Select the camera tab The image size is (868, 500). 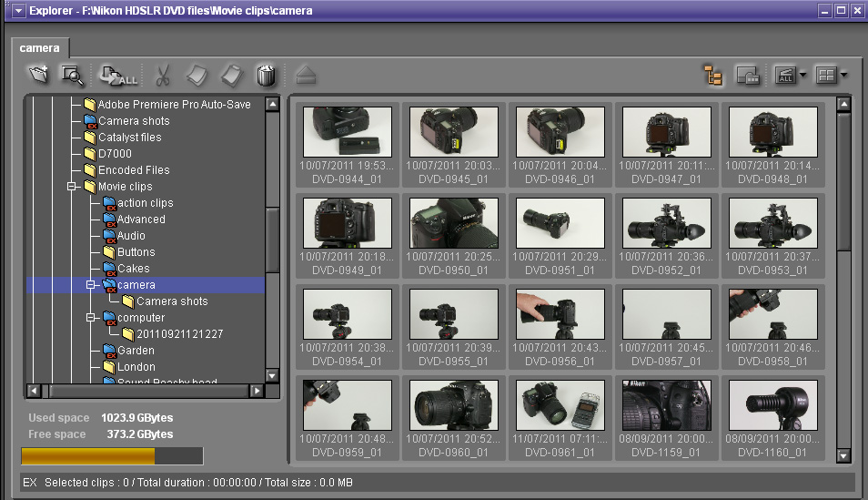(x=39, y=47)
